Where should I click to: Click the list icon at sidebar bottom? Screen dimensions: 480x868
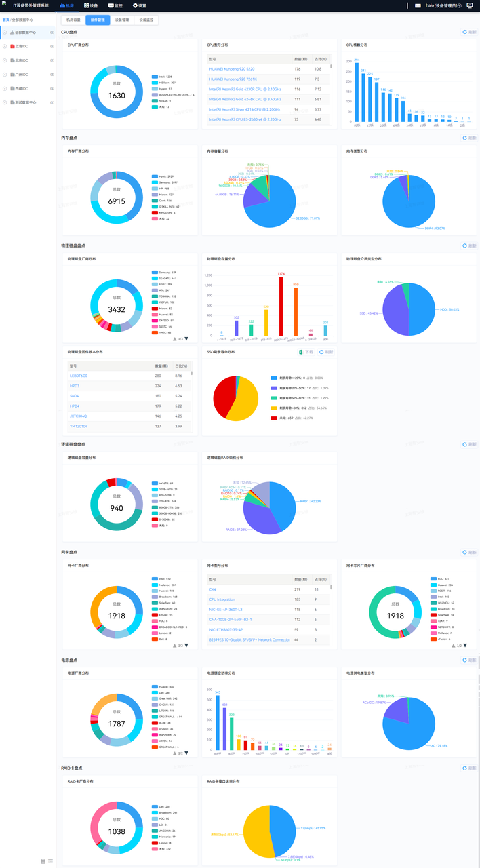tap(50, 861)
